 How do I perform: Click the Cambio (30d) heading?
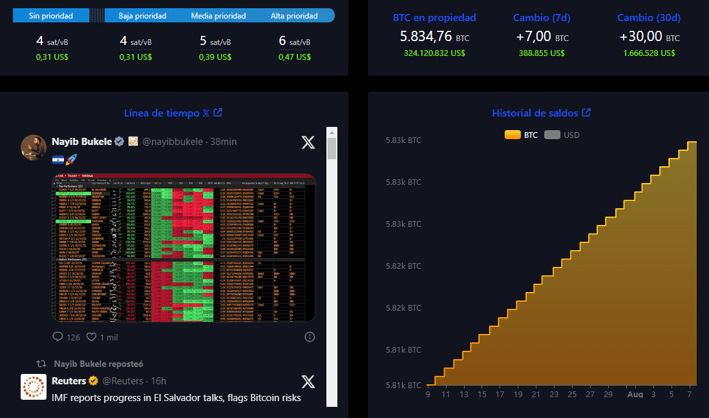pyautogui.click(x=649, y=18)
